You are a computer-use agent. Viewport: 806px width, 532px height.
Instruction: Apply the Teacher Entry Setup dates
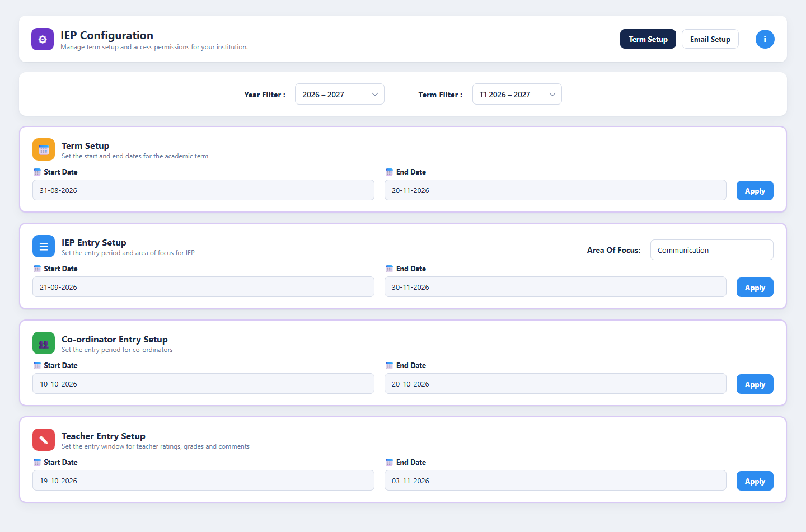(x=755, y=481)
